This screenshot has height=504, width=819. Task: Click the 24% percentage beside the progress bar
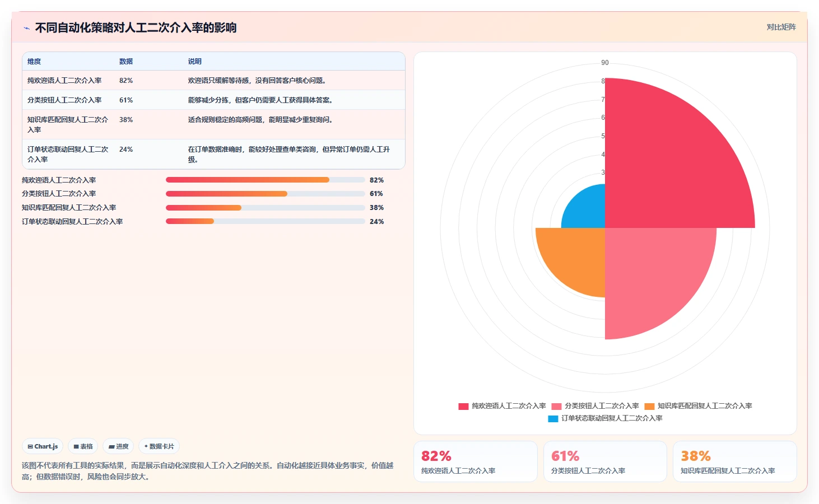pos(376,222)
